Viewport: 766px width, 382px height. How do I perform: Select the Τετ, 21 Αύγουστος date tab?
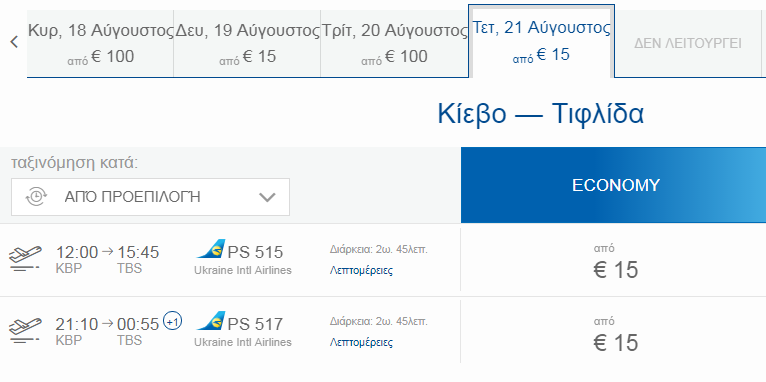tap(541, 41)
